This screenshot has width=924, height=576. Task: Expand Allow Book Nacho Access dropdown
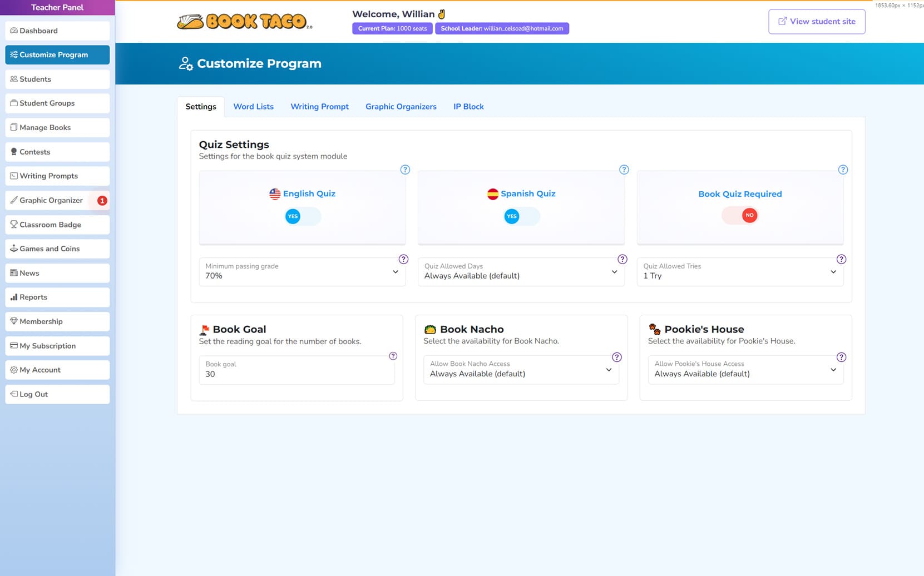(521, 370)
